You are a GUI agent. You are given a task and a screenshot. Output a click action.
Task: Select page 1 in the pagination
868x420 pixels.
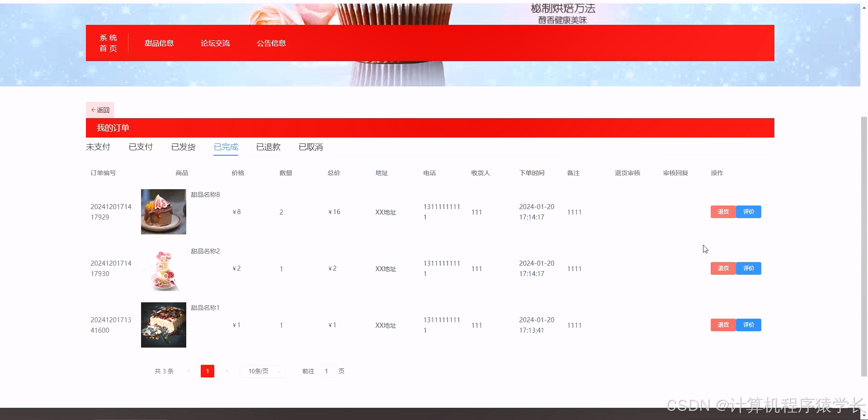click(207, 371)
